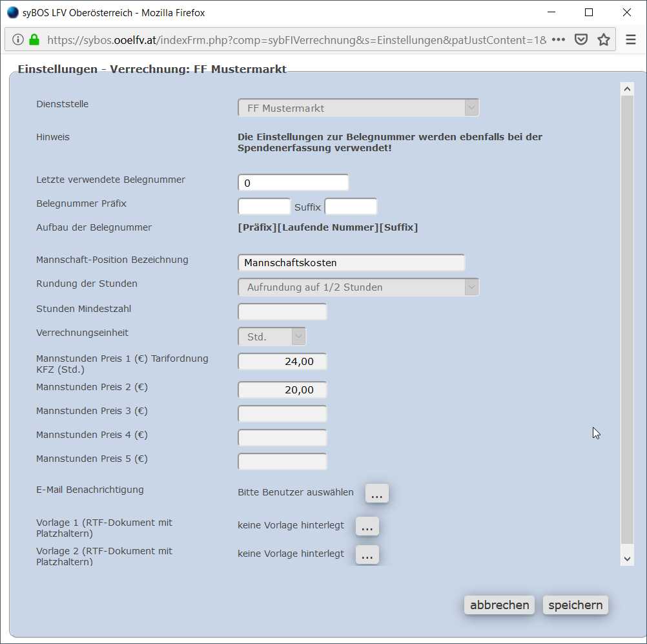Open the Firefox hamburger menu

pos(631,40)
